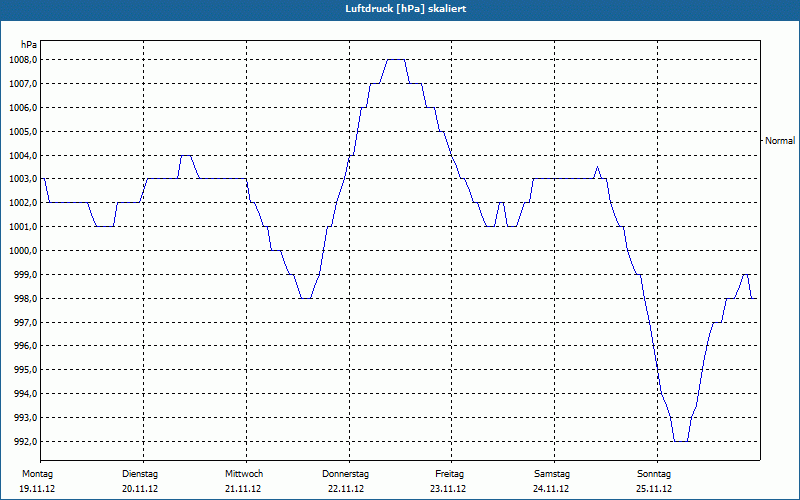Click the 996,0 axis value
800x500 pixels.
(25, 346)
